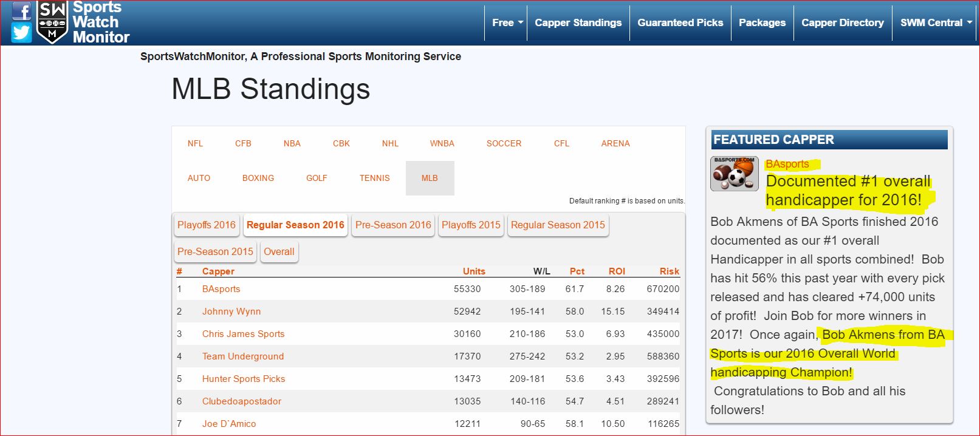The width and height of the screenshot is (980, 436).
Task: Open Team Underground capper link
Action: (243, 356)
